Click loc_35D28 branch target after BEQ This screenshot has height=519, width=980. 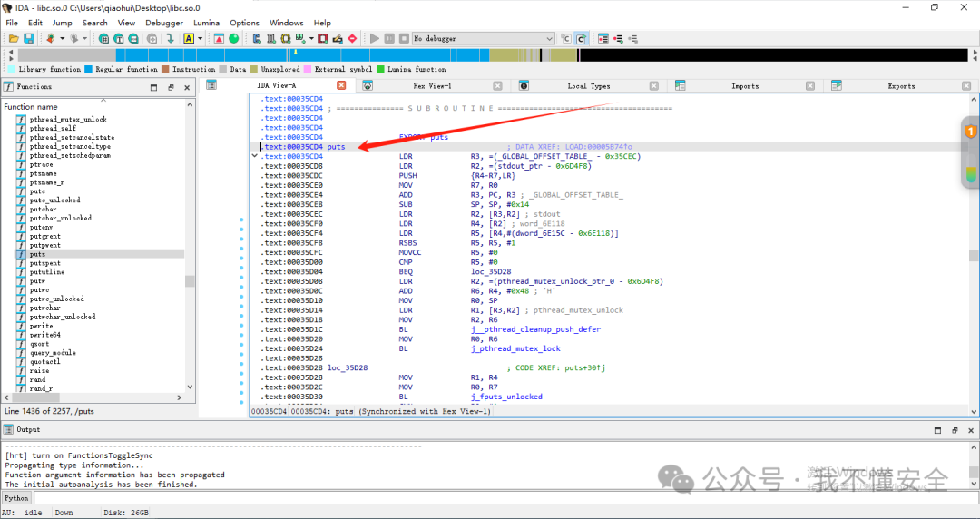tap(491, 271)
